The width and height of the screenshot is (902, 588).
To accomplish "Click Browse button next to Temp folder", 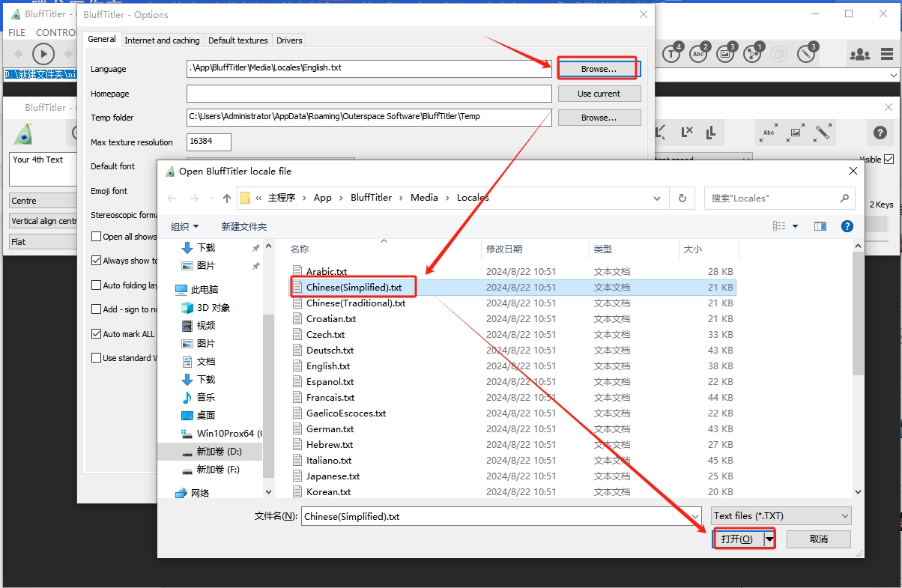I will coord(599,118).
